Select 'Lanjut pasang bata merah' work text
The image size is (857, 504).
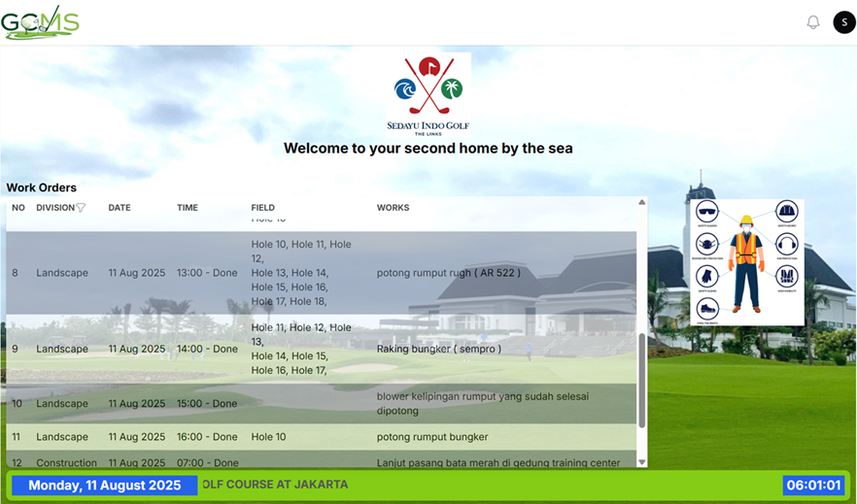[497, 462]
